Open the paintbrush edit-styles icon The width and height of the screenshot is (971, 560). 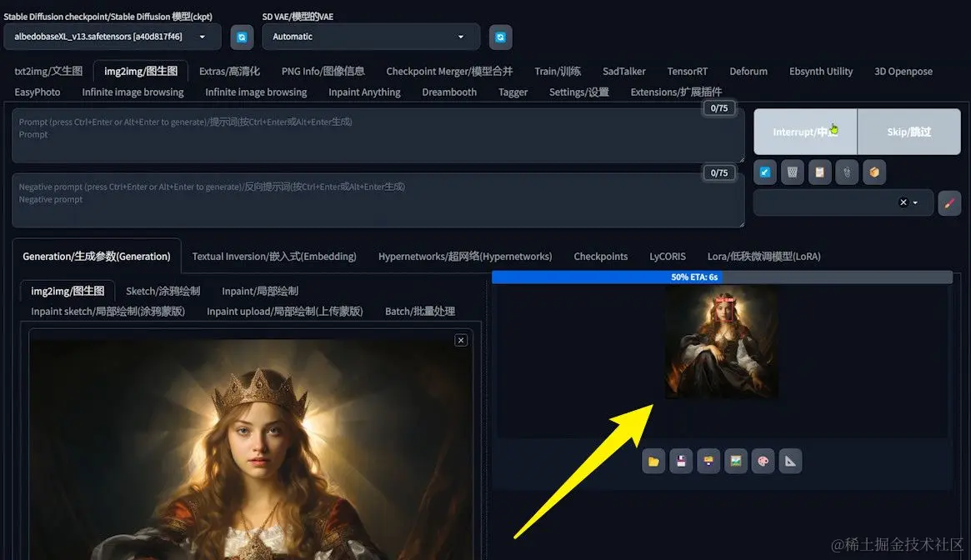click(949, 202)
